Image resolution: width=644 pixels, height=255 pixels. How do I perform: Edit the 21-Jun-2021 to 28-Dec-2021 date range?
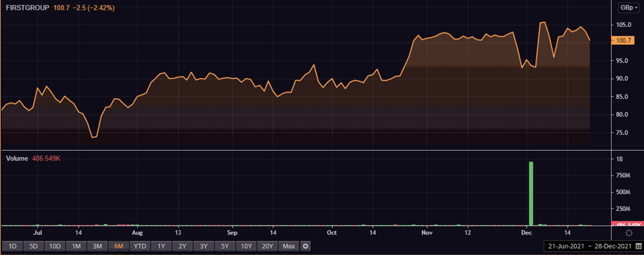coord(589,246)
